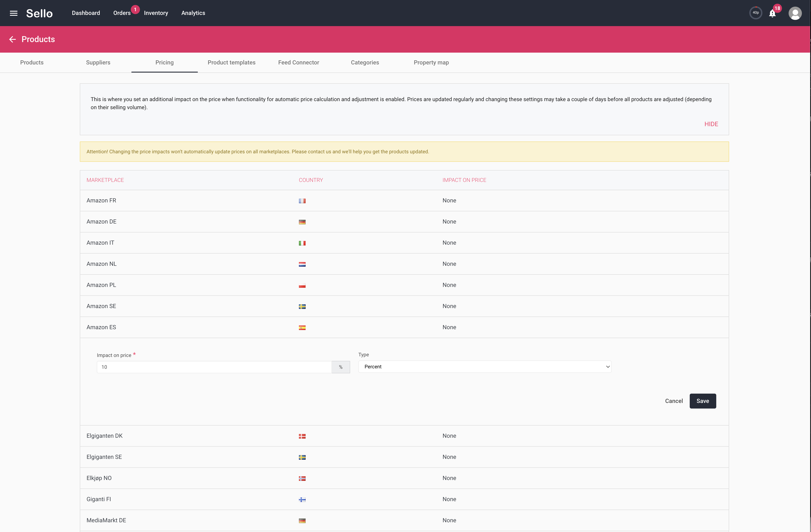This screenshot has width=811, height=532.
Task: Click the COUNTRY column header
Action: click(310, 180)
